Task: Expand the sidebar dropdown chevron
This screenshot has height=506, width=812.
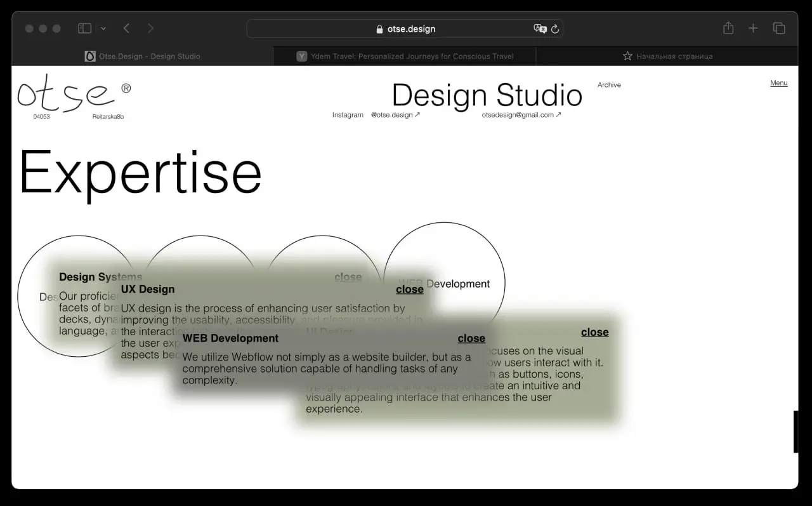Action: pos(103,29)
